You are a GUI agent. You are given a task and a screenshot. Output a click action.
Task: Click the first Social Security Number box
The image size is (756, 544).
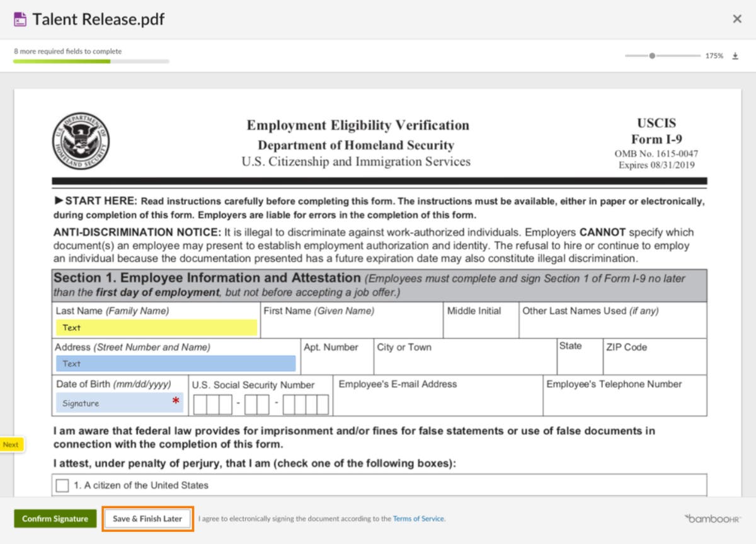[x=200, y=405]
